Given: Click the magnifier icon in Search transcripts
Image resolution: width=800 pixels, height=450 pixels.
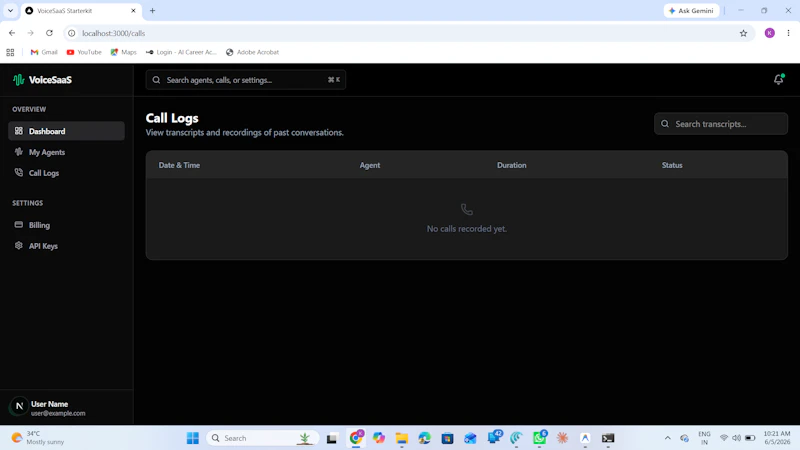Looking at the screenshot, I should click(665, 123).
